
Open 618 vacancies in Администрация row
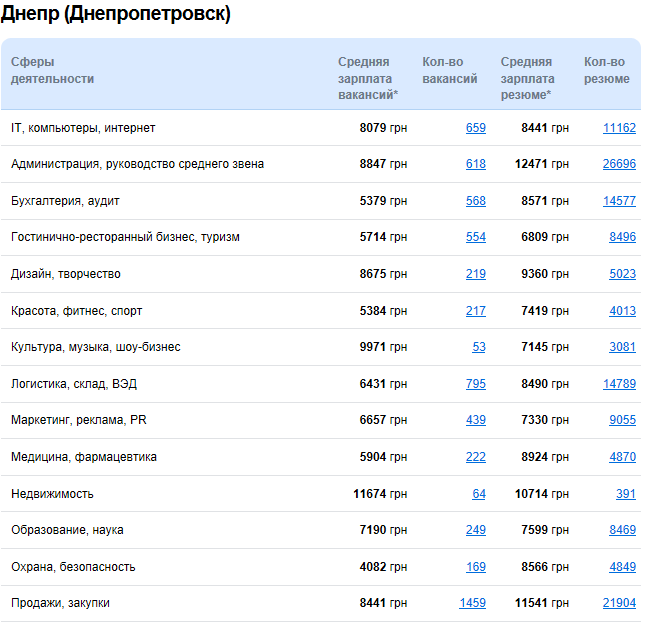[x=475, y=164]
